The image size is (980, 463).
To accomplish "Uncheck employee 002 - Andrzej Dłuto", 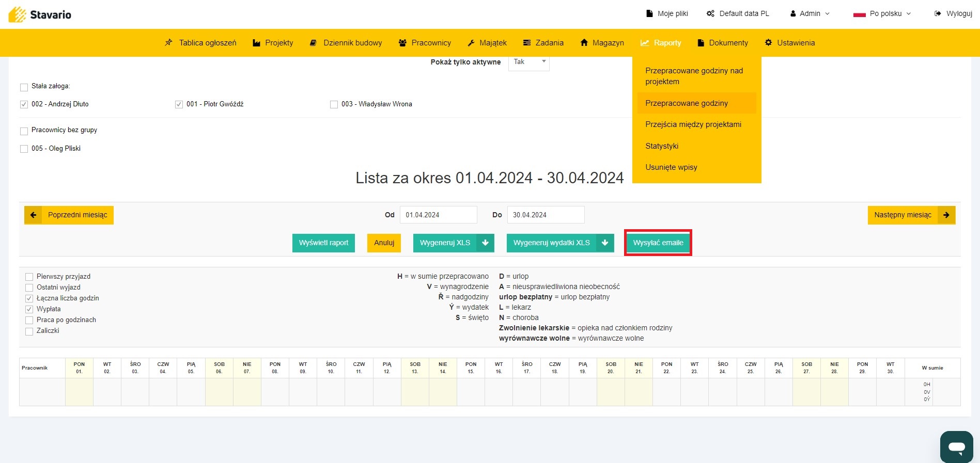I will click(x=24, y=105).
